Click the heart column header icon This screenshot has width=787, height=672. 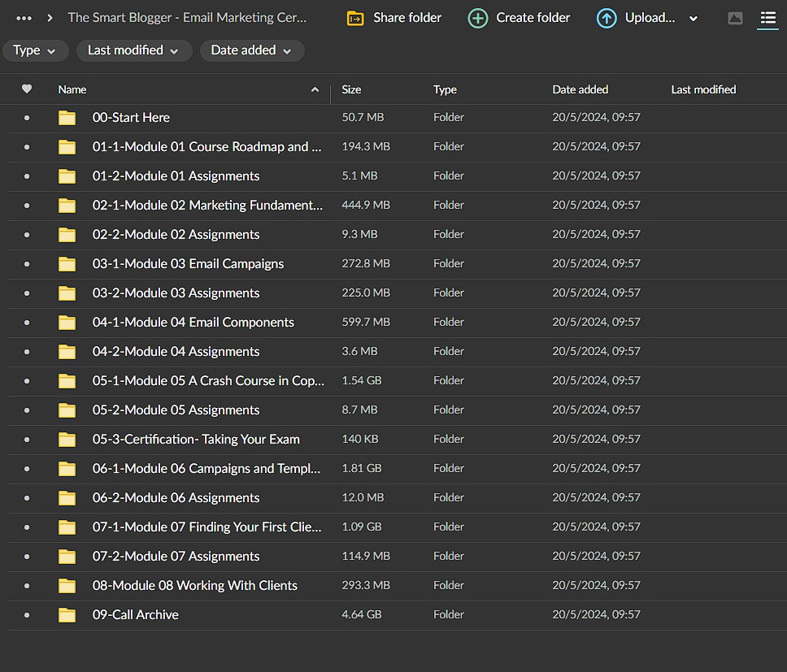coord(27,89)
